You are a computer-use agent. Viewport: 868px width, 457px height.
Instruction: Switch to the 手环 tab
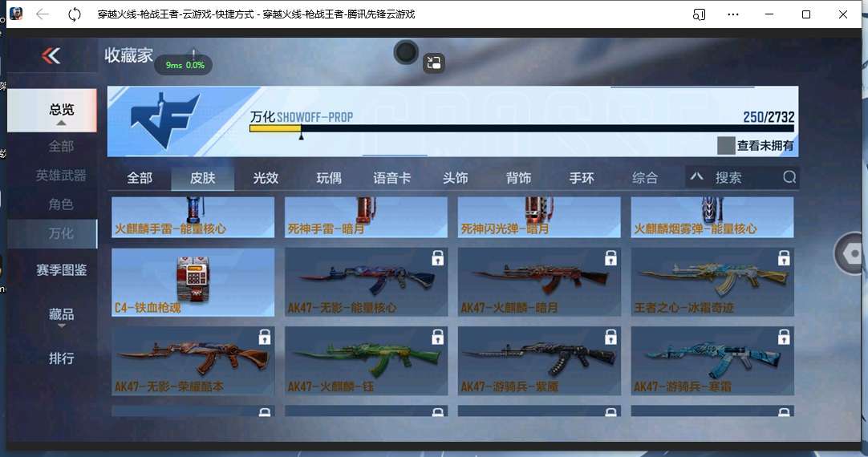582,178
